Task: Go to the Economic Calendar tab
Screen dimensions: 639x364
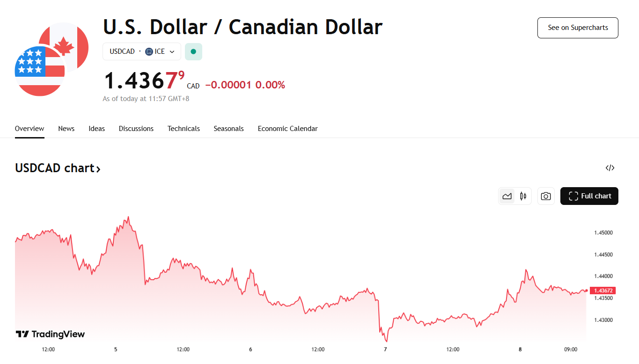Action: [x=287, y=129]
